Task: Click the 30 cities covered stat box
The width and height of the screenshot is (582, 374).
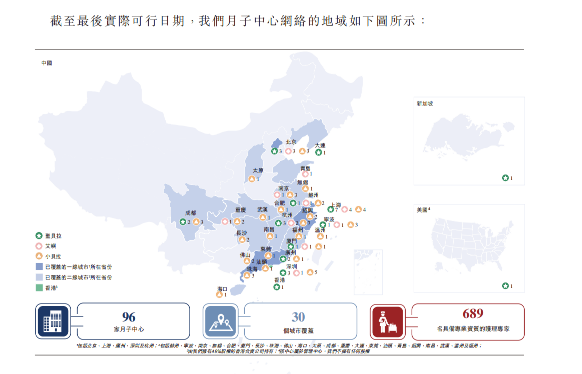Action: tap(301, 321)
